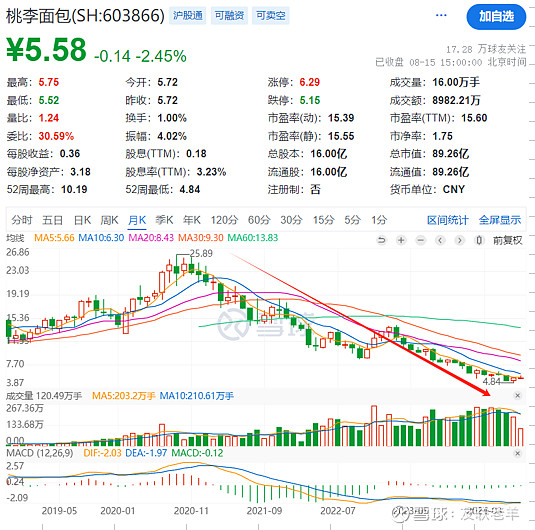Screen dimensions: 535x530
Task: Open the 前复权 adjustment dropdown
Action: [x=507, y=241]
